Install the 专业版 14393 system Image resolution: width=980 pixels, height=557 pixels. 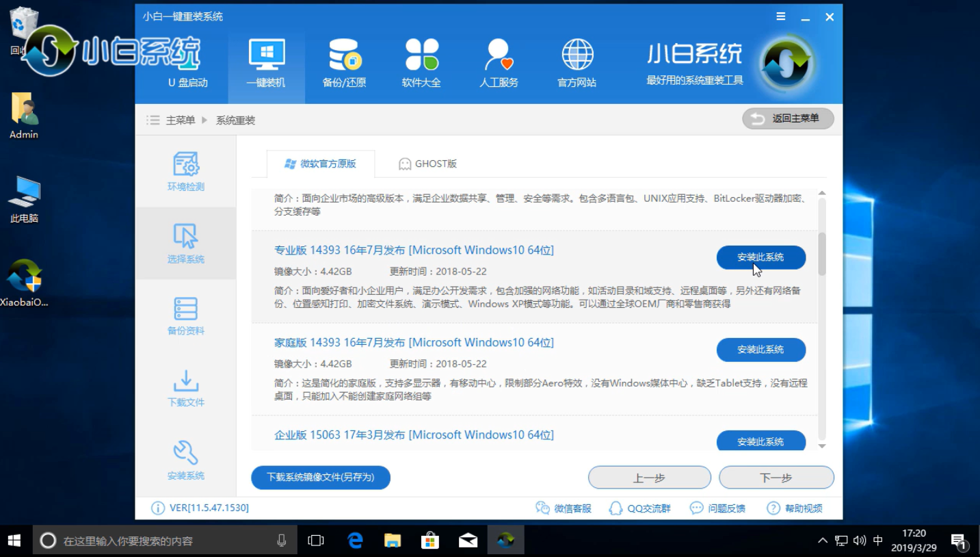click(760, 257)
